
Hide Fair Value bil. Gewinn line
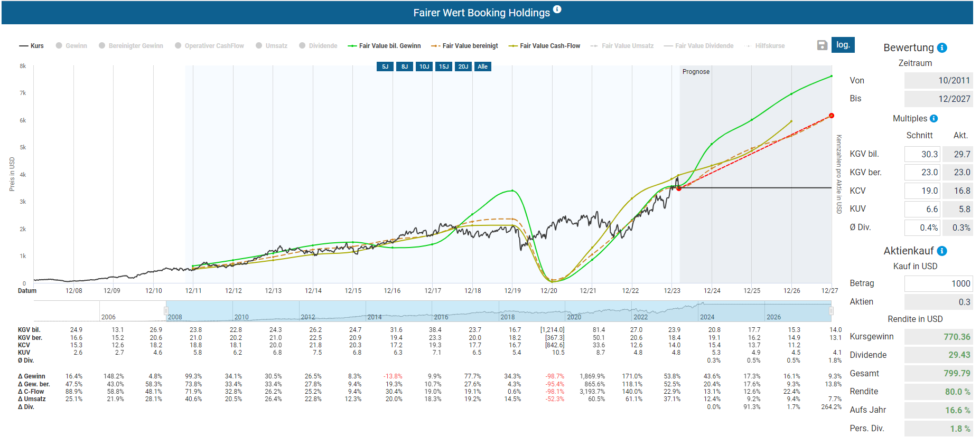point(384,46)
